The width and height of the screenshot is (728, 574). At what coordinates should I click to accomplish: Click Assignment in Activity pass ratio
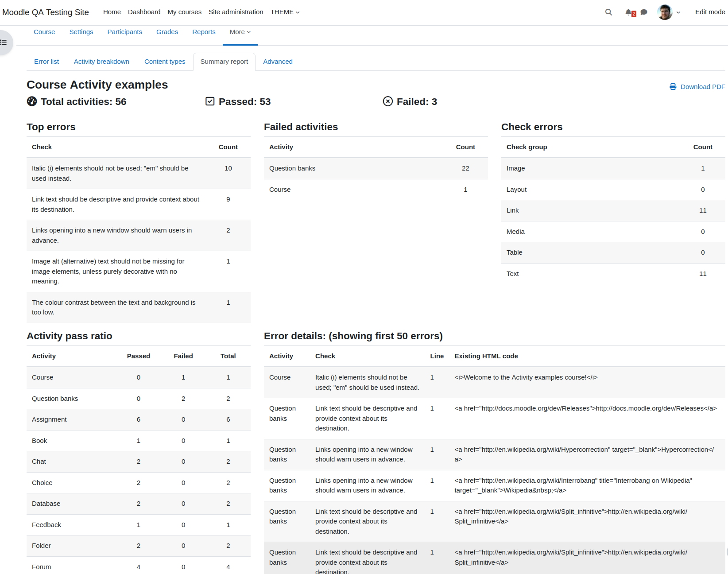coord(49,419)
